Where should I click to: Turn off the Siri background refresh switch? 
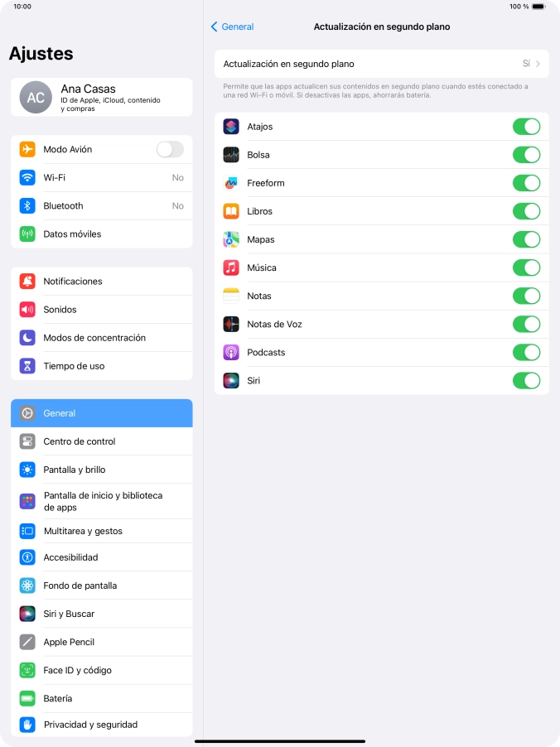[526, 381]
